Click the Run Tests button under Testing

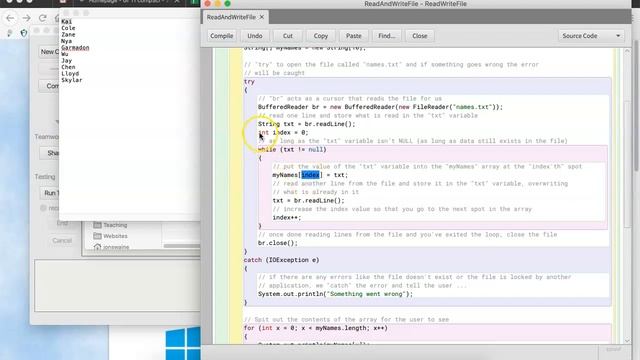click(50, 193)
